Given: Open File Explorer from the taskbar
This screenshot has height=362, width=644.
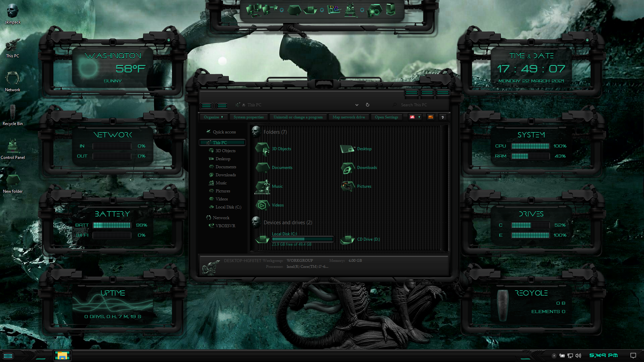Looking at the screenshot, I should click(62, 356).
